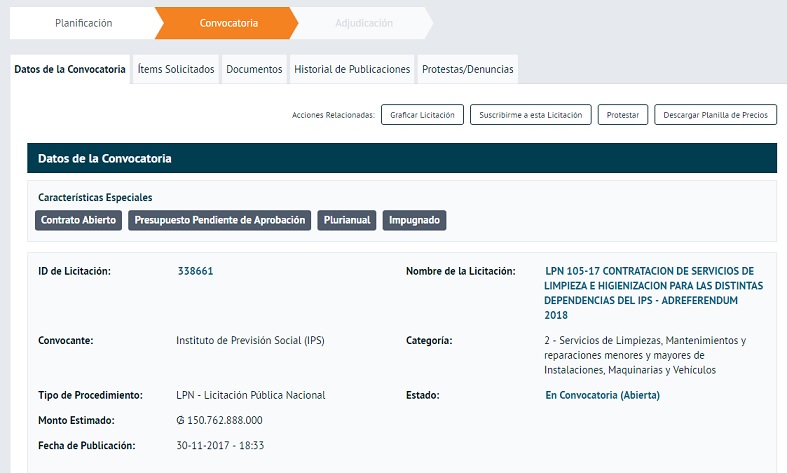
Task: Open the Datos de la Convocatoria tab
Action: pyautogui.click(x=70, y=70)
